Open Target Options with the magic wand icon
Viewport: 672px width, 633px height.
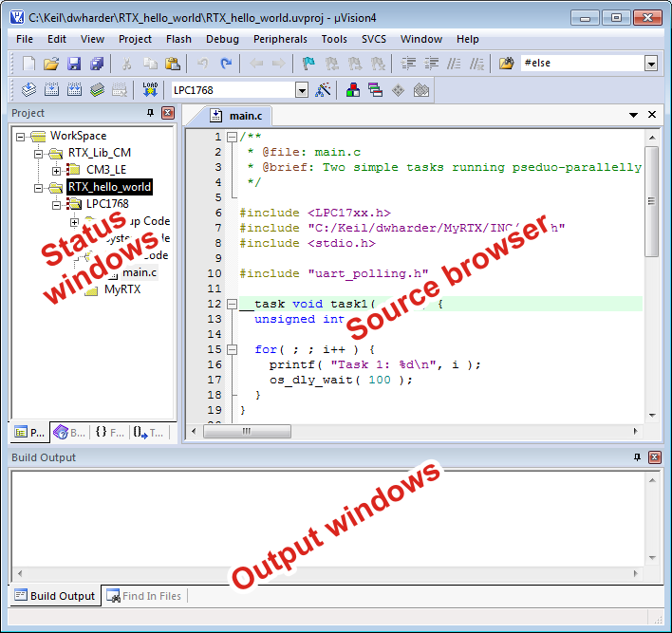324,90
